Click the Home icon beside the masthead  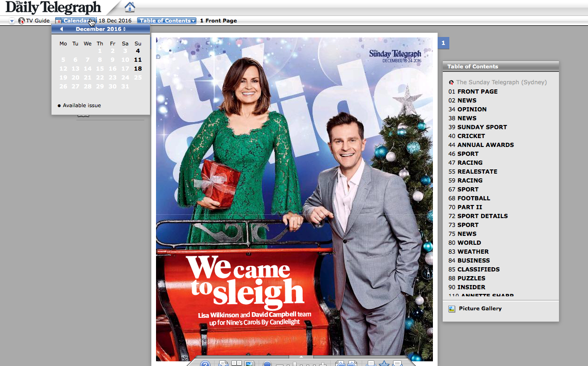tap(130, 7)
